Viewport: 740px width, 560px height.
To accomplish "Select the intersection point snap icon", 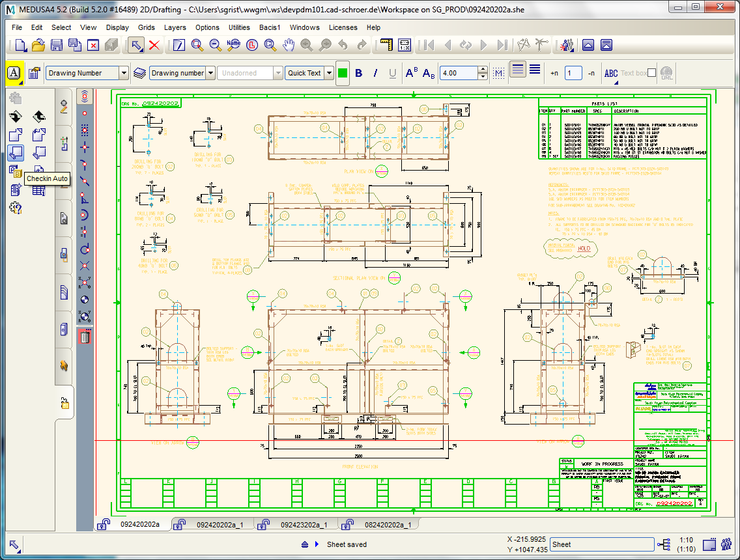I will tap(84, 266).
